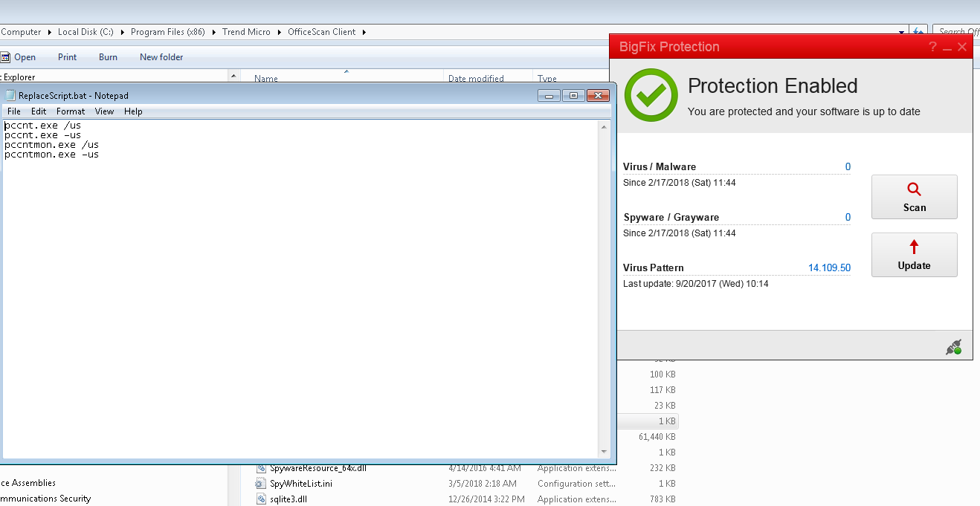Open Virus / Malware count link
Viewport: 980px width, 506px height.
pyautogui.click(x=848, y=166)
